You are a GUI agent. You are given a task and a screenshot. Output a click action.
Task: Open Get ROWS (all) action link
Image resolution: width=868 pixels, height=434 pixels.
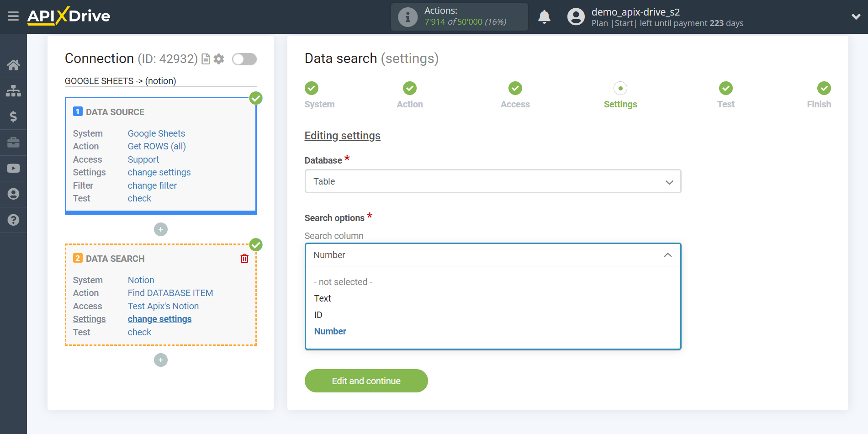(x=157, y=146)
